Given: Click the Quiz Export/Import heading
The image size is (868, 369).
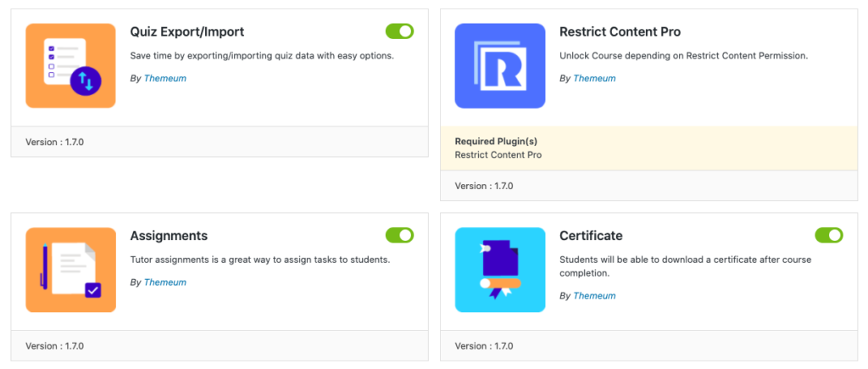Looking at the screenshot, I should 187,32.
